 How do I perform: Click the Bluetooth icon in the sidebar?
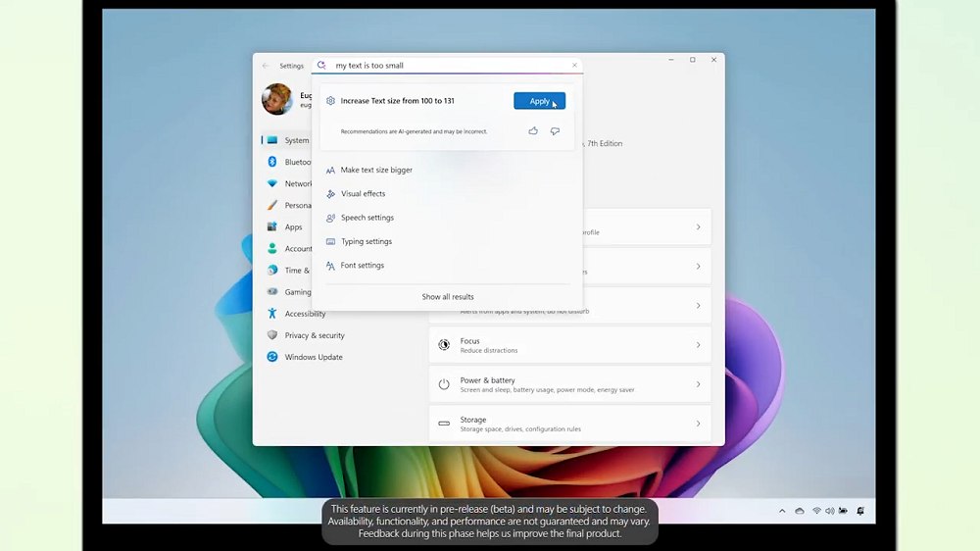(x=271, y=162)
